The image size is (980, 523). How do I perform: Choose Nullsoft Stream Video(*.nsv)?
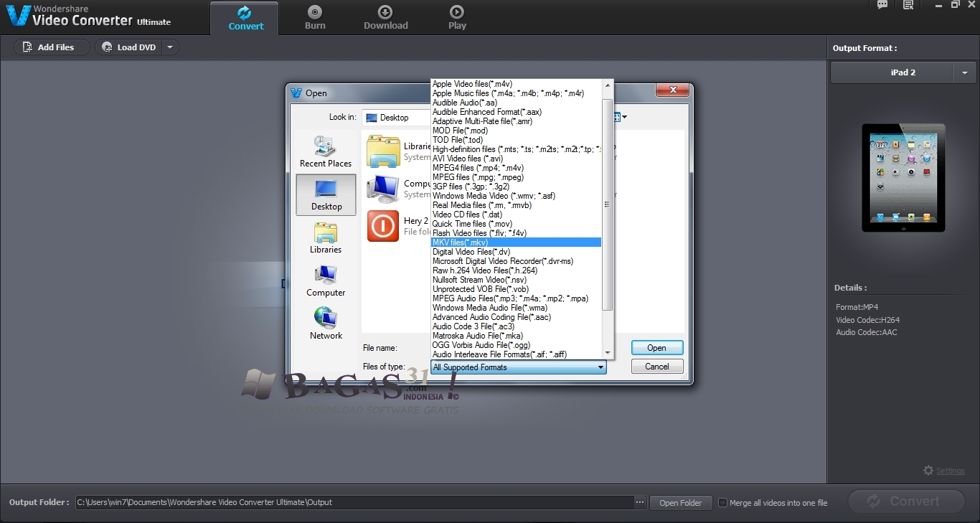click(x=516, y=280)
